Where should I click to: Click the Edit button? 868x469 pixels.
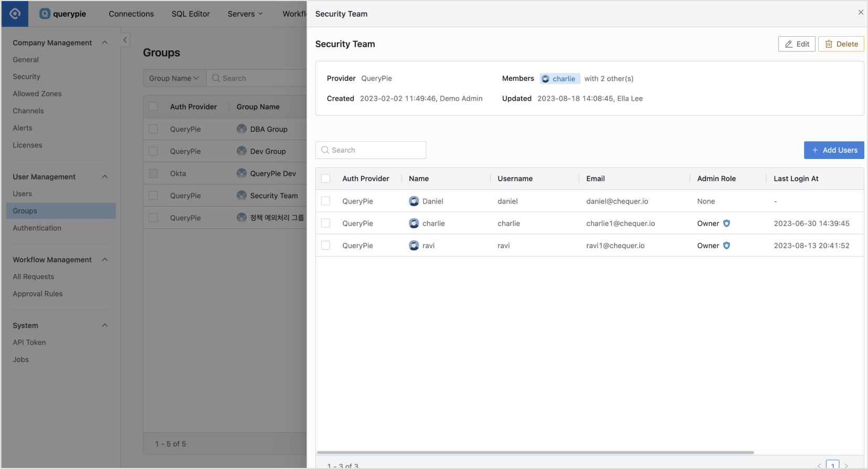click(x=797, y=44)
